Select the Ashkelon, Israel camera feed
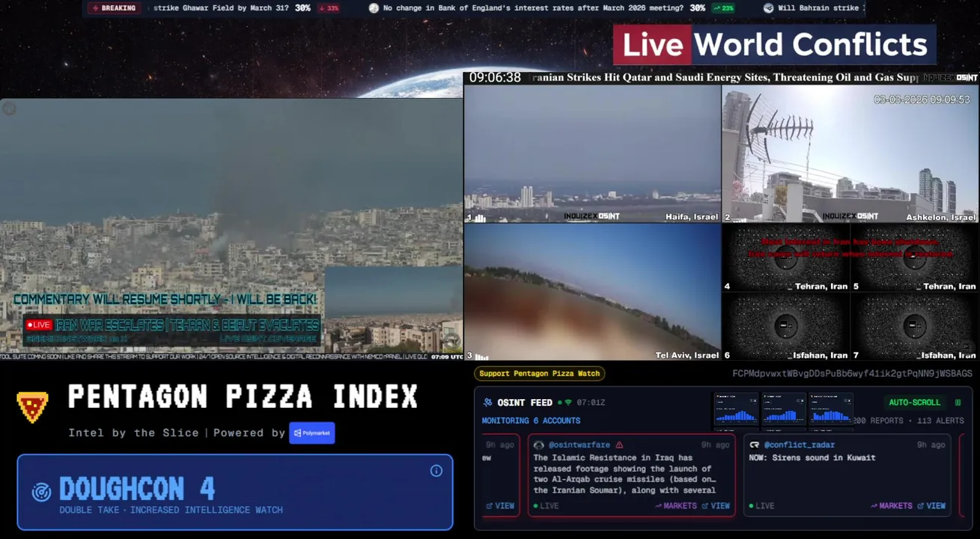980x539 pixels. [850, 153]
